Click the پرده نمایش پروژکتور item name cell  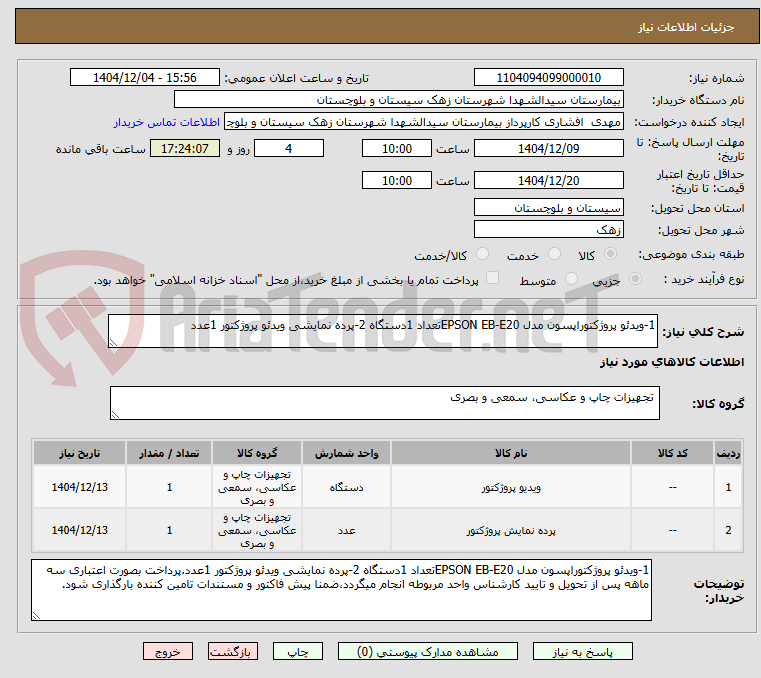511,530
